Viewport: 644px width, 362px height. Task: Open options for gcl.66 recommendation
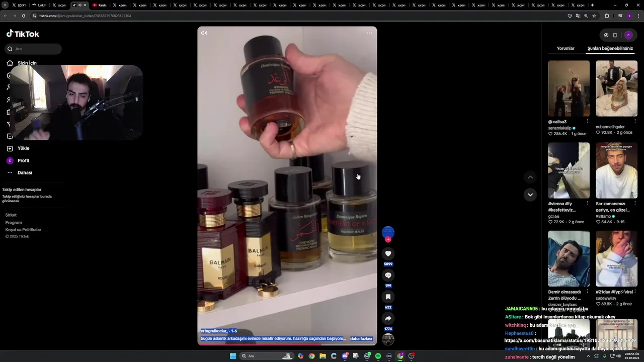(587, 204)
